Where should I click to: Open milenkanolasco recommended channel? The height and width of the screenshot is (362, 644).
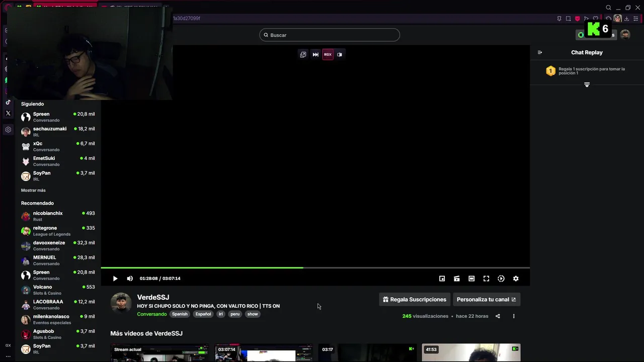pos(58,319)
